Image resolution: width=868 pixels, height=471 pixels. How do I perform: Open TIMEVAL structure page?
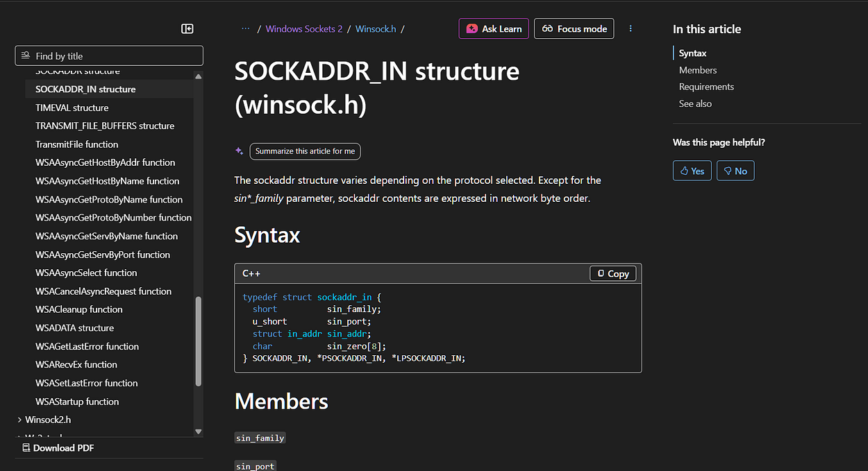click(72, 108)
